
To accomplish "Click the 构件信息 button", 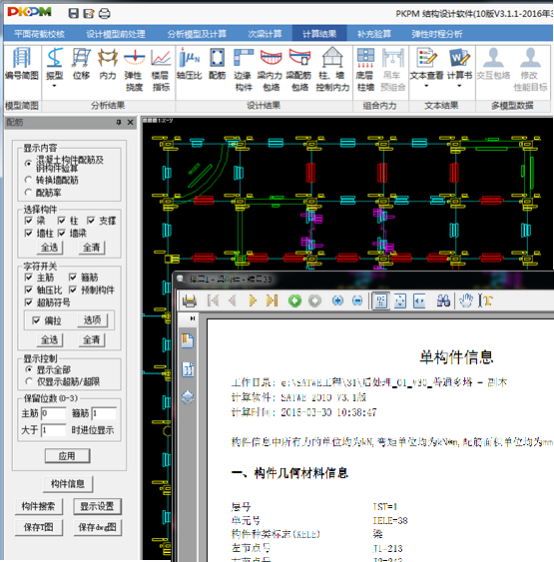I will coord(68,484).
